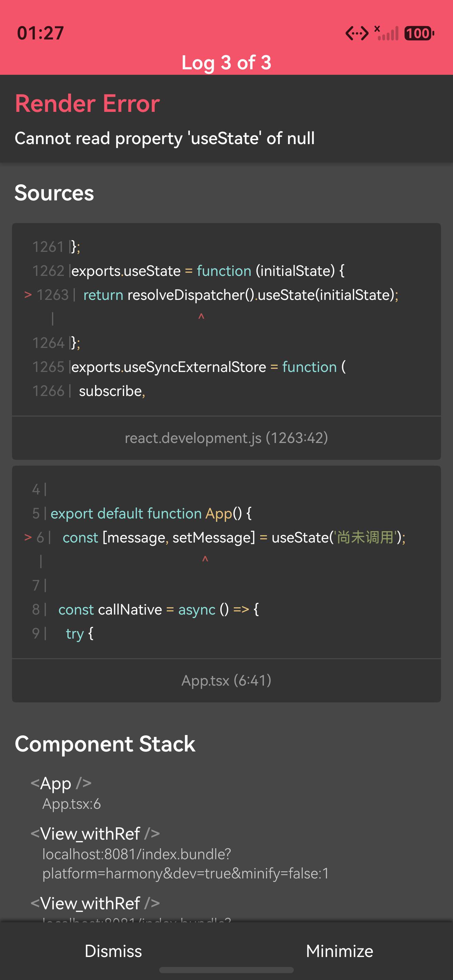
Task: Click the battery indicator showing 100
Action: point(419,33)
